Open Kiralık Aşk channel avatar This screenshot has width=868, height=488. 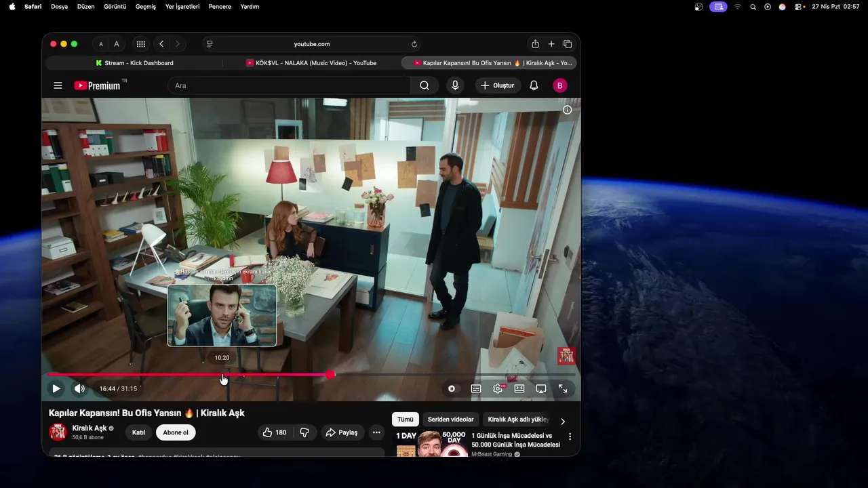[58, 432]
